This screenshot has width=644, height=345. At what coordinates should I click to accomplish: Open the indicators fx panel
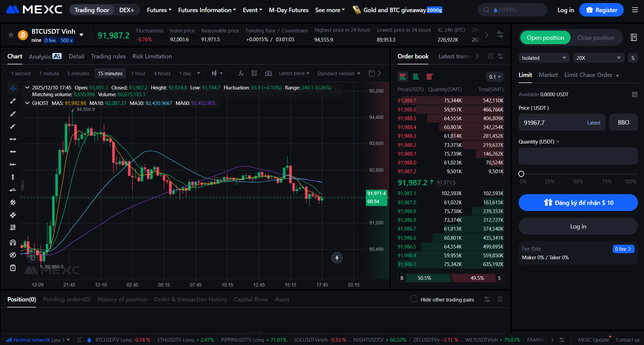[x=241, y=73]
